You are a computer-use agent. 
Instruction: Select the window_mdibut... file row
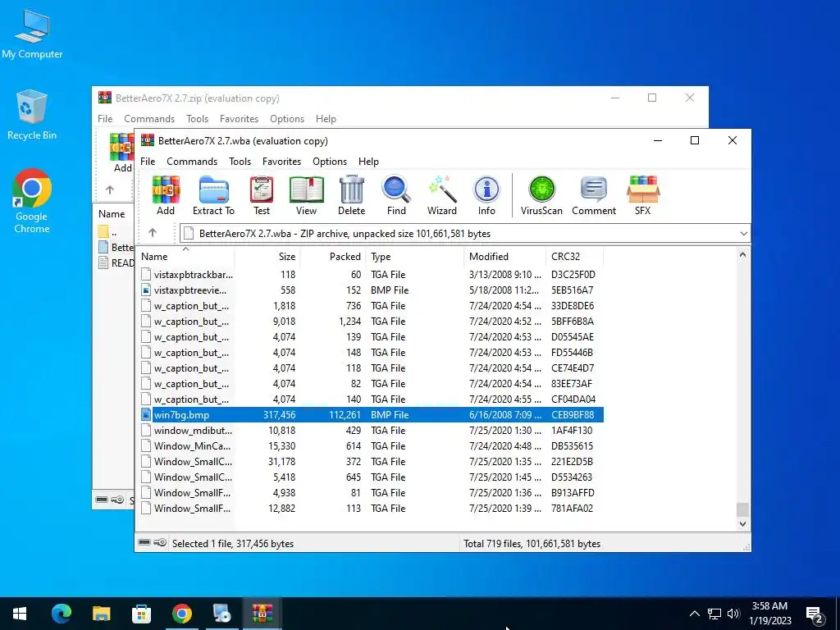click(372, 430)
